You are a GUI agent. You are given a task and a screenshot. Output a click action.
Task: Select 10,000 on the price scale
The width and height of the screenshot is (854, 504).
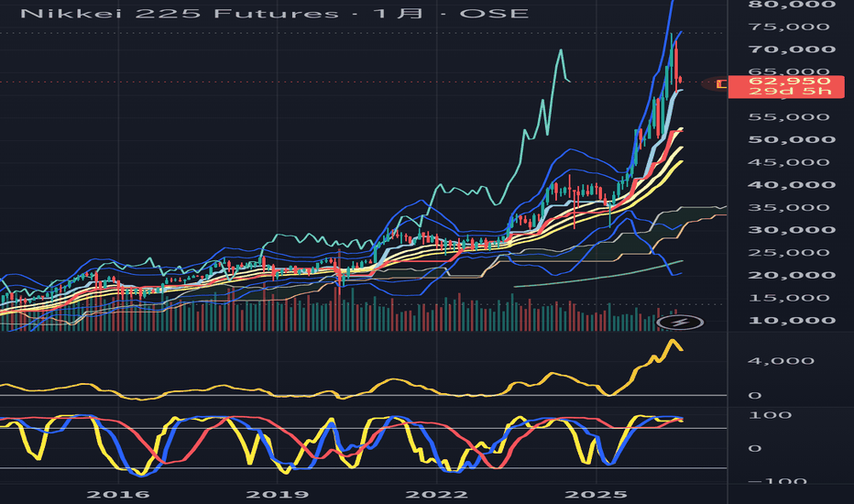tap(792, 320)
